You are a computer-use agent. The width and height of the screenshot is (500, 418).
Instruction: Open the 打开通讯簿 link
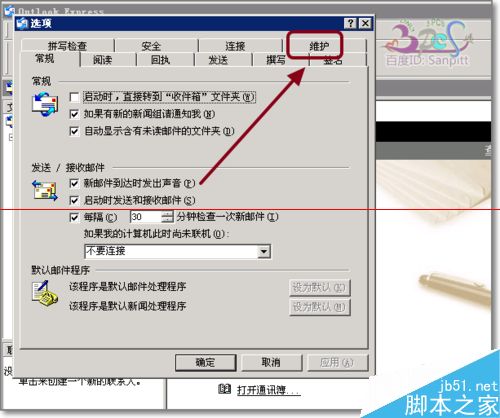pyautogui.click(x=269, y=390)
